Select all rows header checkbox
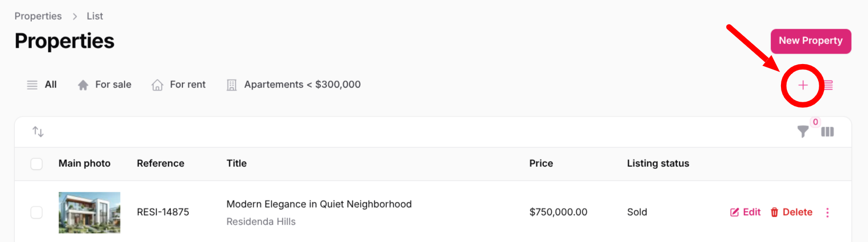 (x=37, y=164)
